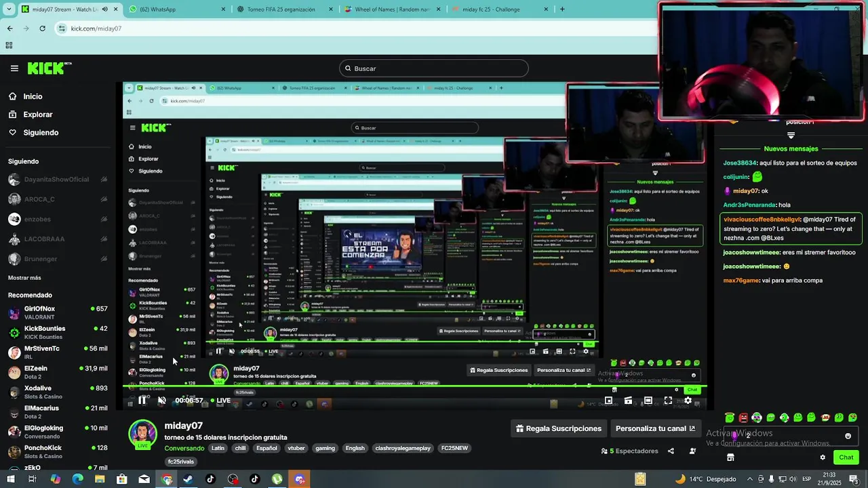The image size is (868, 488).
Task: Switch to miday fc 25 - Challonge tab
Action: point(502,9)
